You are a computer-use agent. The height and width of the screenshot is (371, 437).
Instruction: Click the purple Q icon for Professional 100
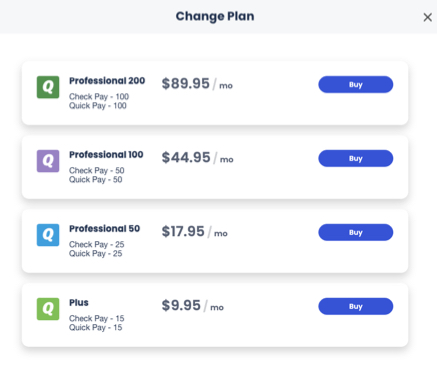[x=48, y=161]
